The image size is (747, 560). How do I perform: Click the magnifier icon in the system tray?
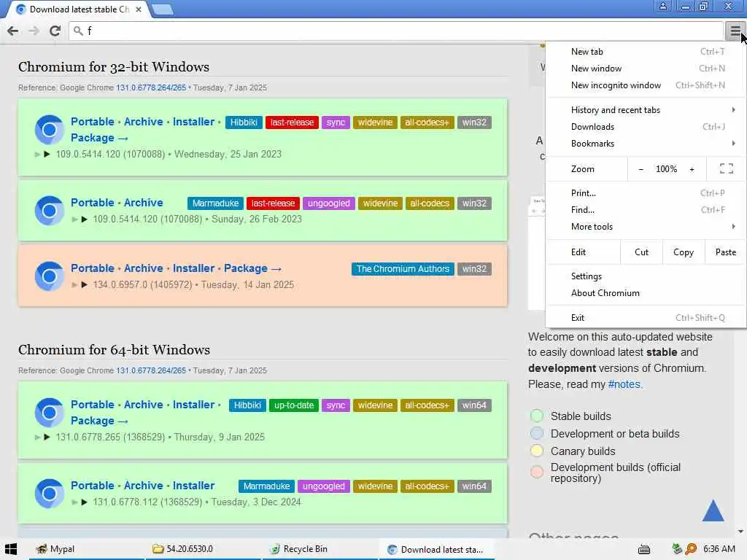click(691, 549)
